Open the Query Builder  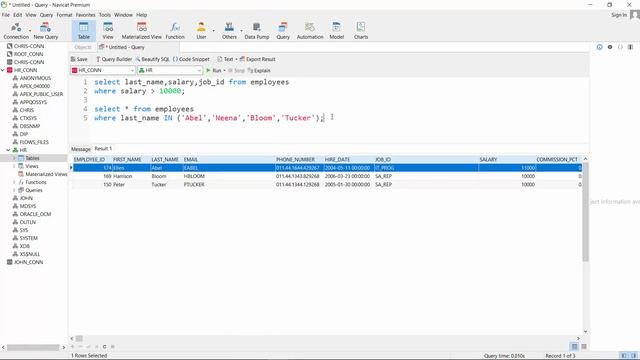pos(114,59)
